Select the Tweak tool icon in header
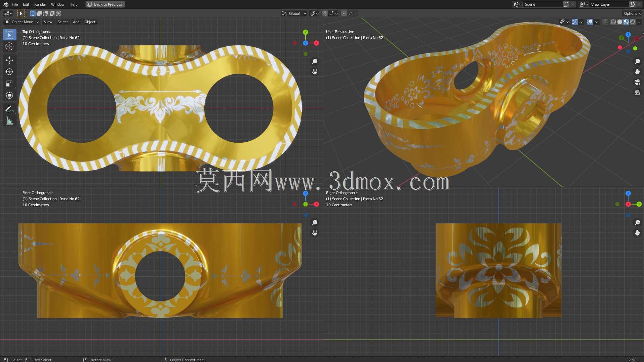Viewport: 644px width, 362px height. click(x=21, y=13)
